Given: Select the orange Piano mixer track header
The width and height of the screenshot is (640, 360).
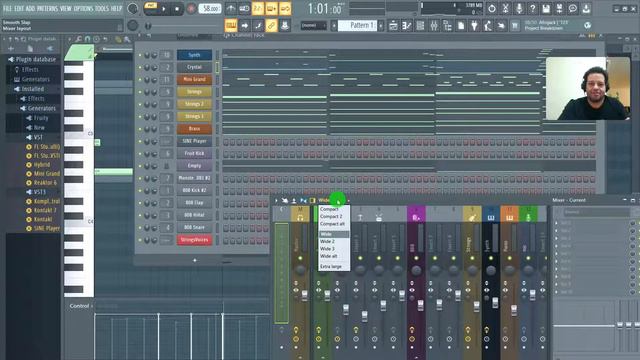Looking at the screenshot, I should click(509, 214).
